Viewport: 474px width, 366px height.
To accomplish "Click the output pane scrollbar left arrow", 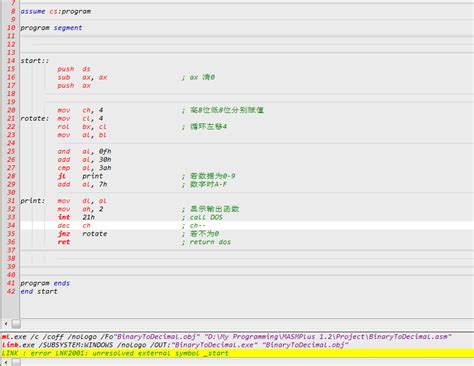I will click(x=6, y=363).
